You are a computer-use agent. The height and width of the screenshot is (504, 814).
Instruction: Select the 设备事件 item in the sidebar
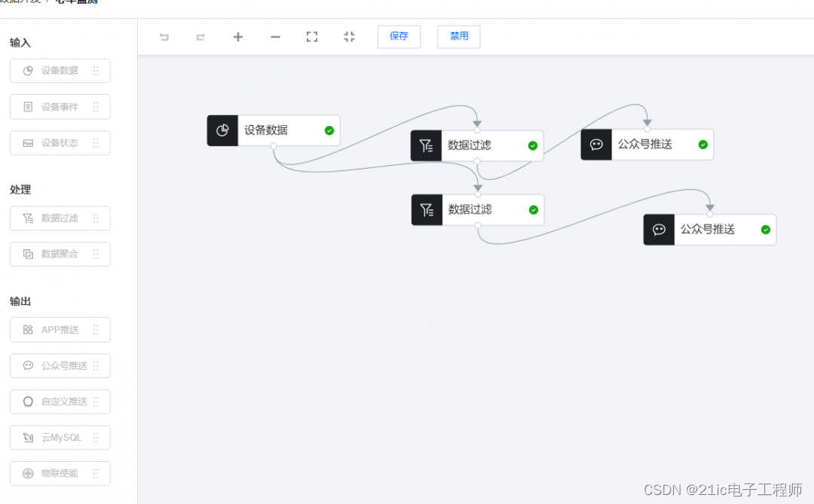pyautogui.click(x=60, y=107)
